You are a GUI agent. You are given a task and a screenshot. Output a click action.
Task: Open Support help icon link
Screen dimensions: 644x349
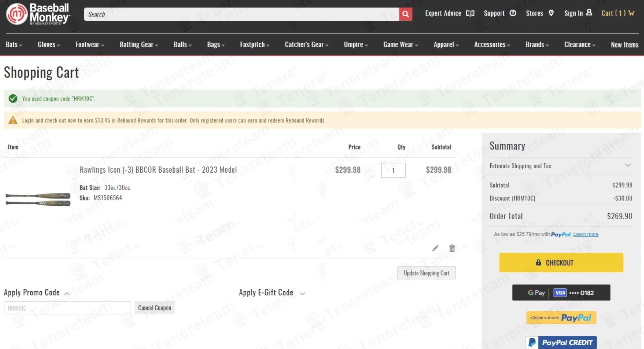(513, 13)
